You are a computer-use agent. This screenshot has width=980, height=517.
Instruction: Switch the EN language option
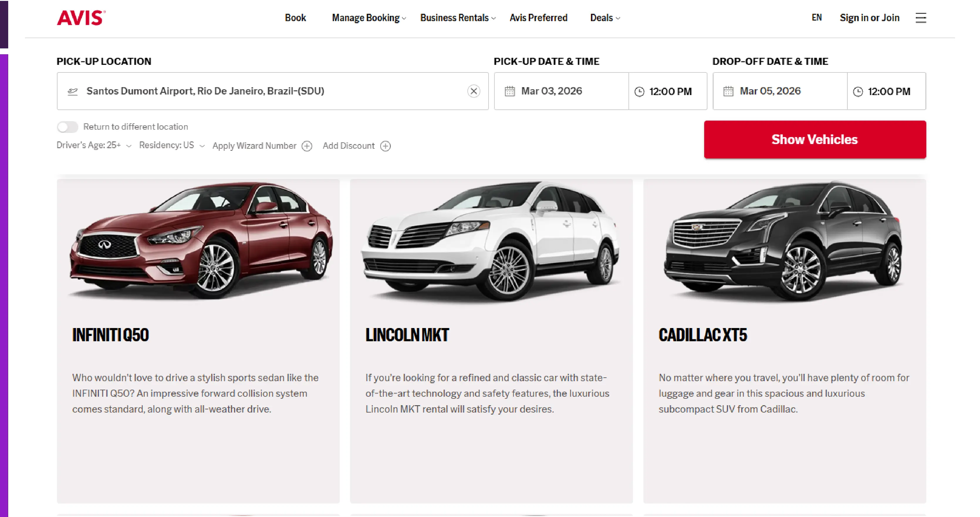coord(816,17)
